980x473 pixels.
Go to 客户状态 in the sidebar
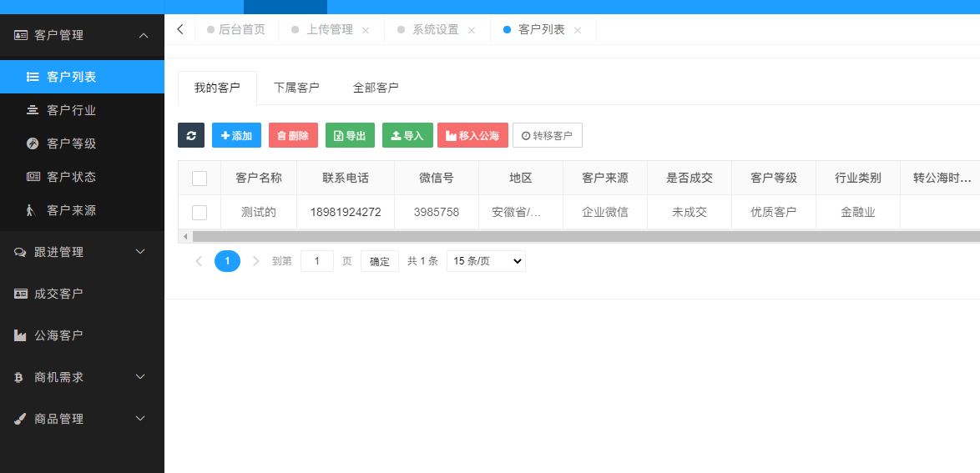[x=71, y=177]
